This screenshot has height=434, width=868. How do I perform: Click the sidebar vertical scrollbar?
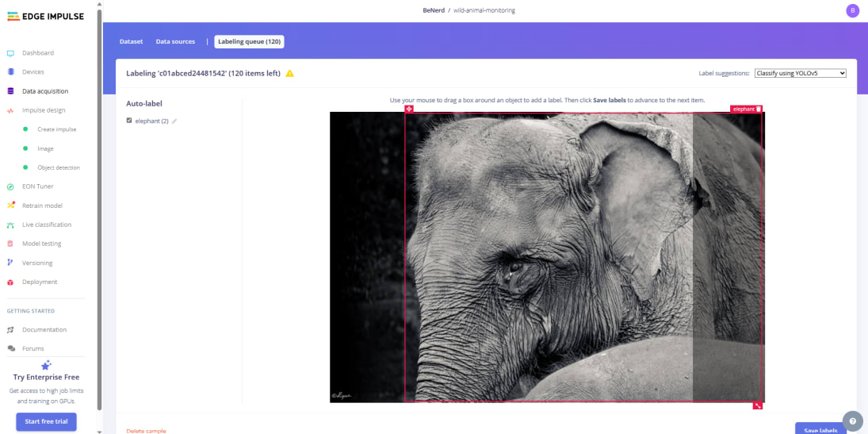tap(100, 210)
